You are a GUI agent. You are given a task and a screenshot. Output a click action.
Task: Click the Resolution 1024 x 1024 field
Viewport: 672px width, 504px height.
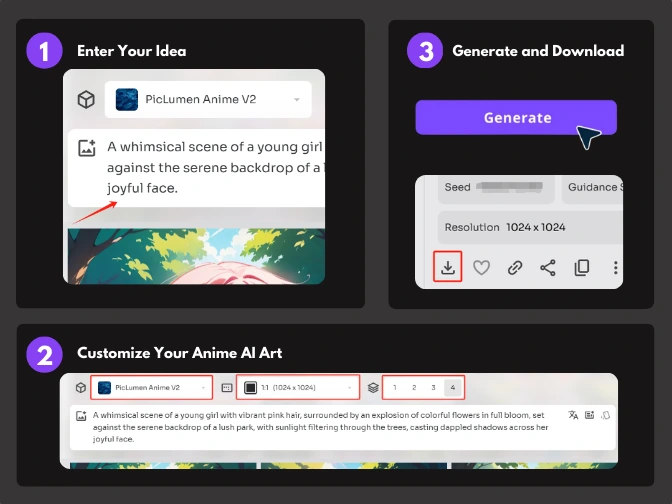(x=530, y=227)
